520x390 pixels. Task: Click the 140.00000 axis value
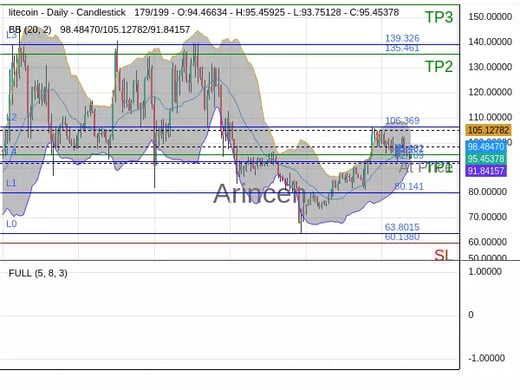click(490, 42)
